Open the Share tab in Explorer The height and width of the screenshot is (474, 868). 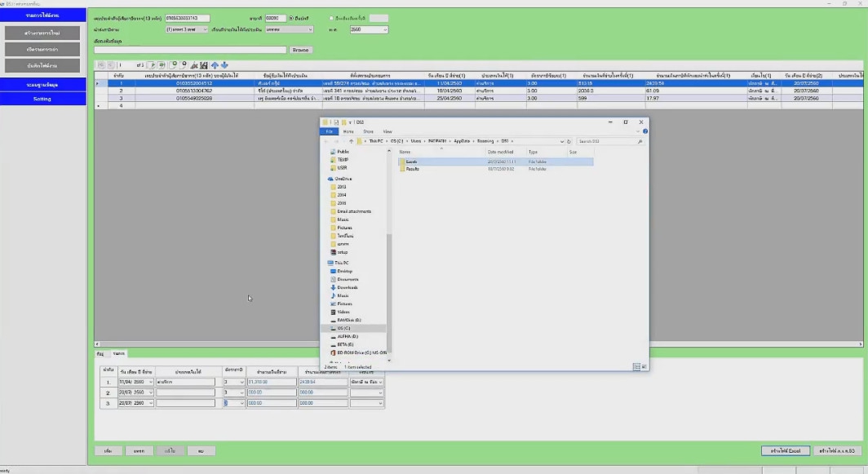(x=368, y=131)
